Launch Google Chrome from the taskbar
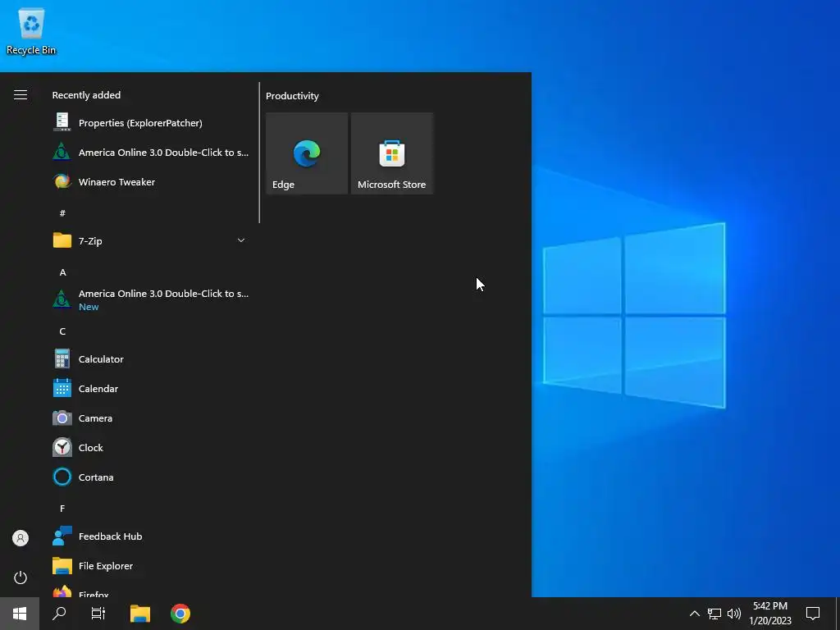 (180, 614)
